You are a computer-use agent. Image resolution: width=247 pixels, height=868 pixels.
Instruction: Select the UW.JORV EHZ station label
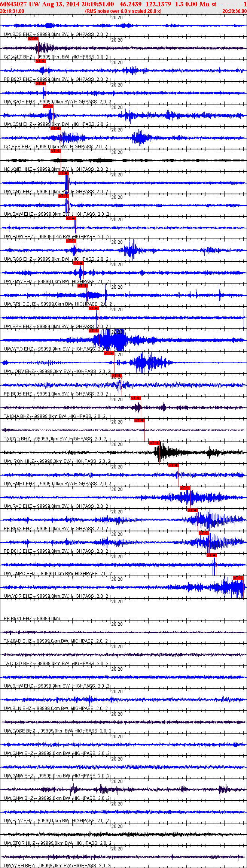point(19,371)
